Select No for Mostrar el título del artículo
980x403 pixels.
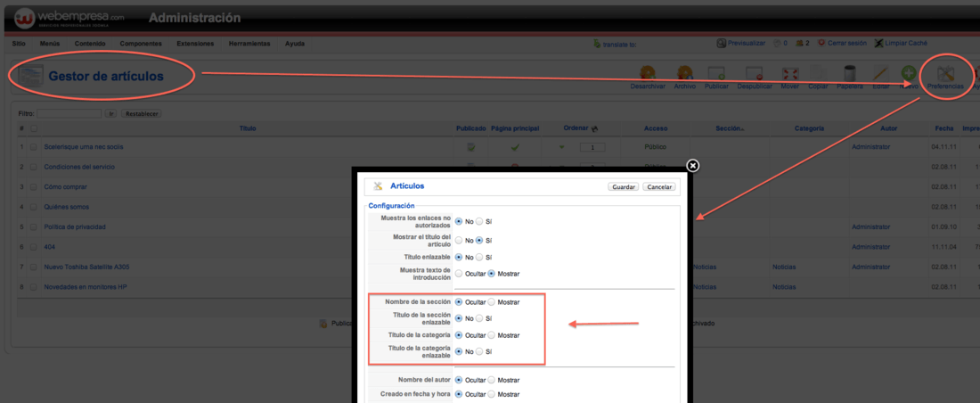459,241
